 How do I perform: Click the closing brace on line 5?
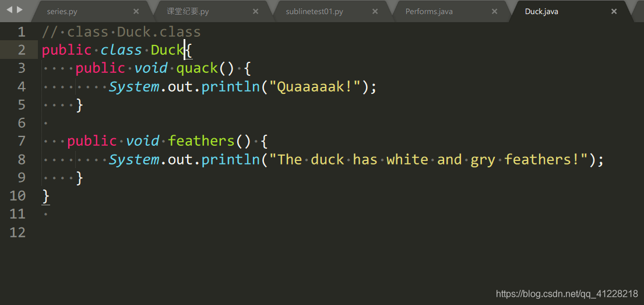79,105
